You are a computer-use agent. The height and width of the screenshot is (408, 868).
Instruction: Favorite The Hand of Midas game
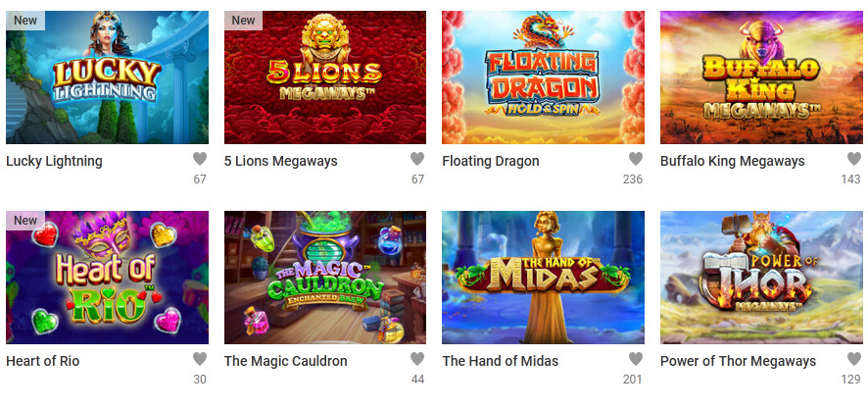[x=636, y=359]
